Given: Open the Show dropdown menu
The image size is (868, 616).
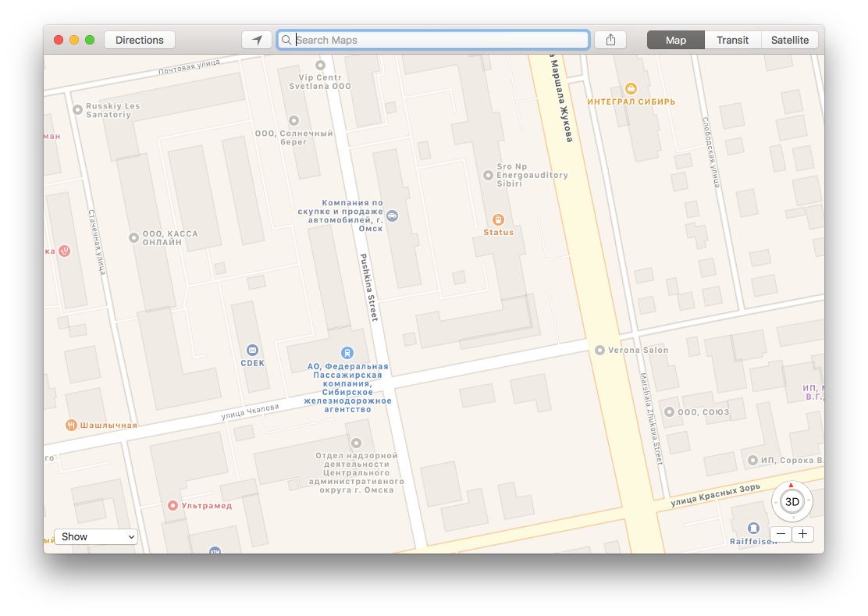Looking at the screenshot, I should (x=96, y=537).
